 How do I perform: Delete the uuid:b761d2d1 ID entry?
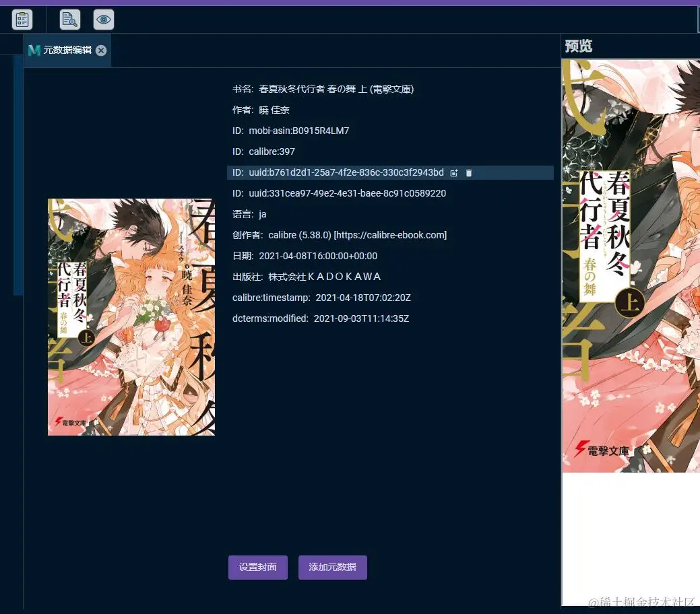pos(469,173)
